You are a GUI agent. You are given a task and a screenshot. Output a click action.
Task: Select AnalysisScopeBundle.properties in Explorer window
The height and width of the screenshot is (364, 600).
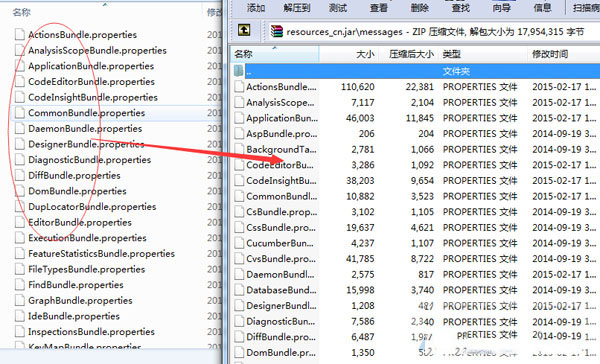97,51
